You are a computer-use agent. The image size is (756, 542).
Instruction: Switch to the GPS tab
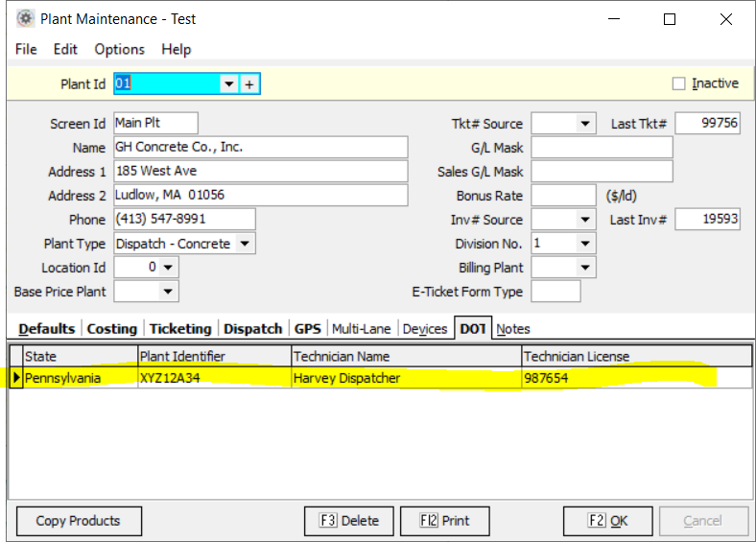pos(307,329)
